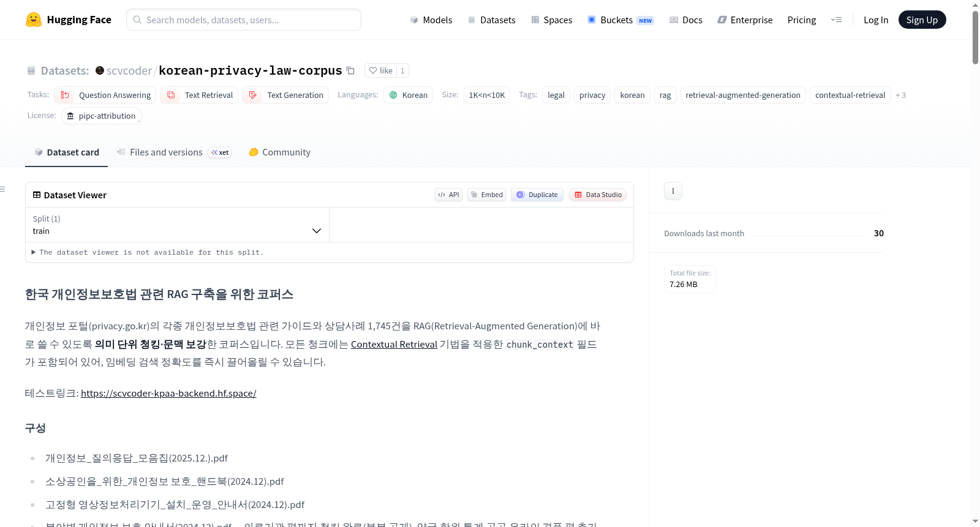Open the scvcoder user profile link
Viewport: 980px width, 527px height.
click(x=129, y=71)
